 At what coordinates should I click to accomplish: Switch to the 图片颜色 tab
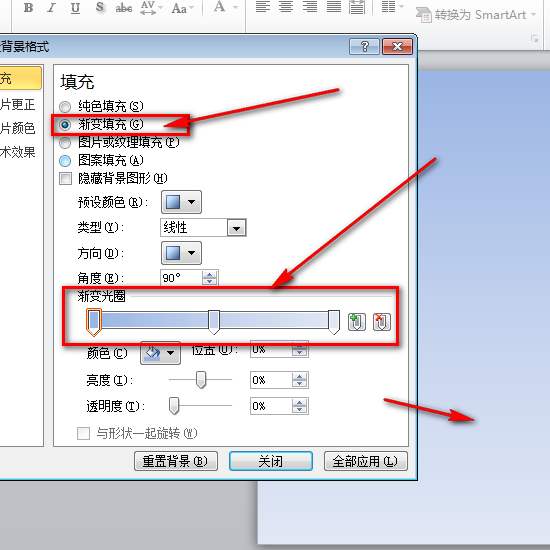click(18, 128)
